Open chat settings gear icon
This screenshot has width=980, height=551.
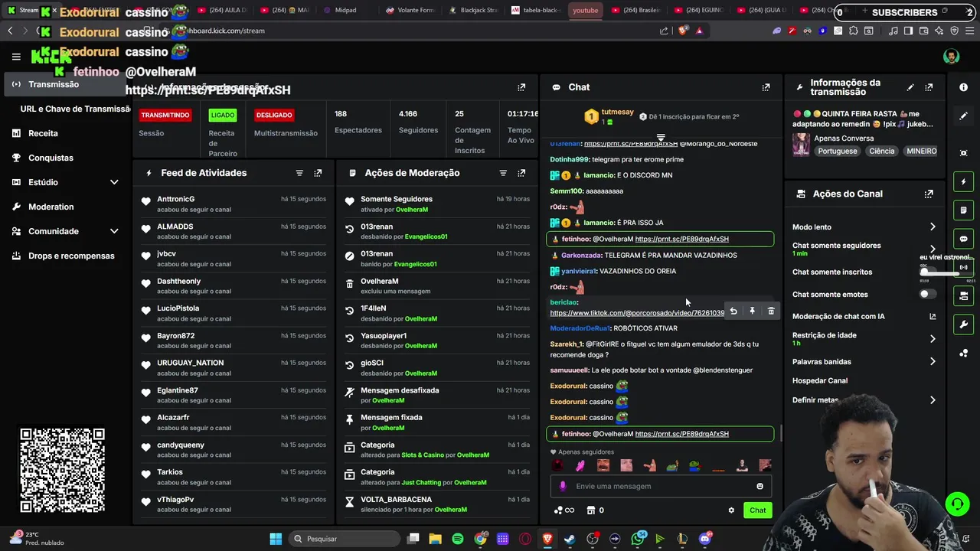(731, 510)
